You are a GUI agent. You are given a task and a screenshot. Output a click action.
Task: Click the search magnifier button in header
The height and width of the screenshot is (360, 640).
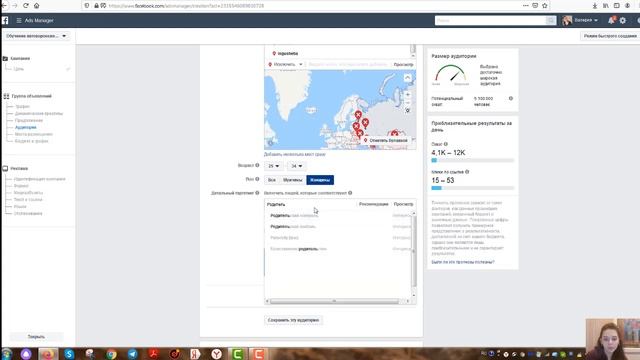(551, 20)
